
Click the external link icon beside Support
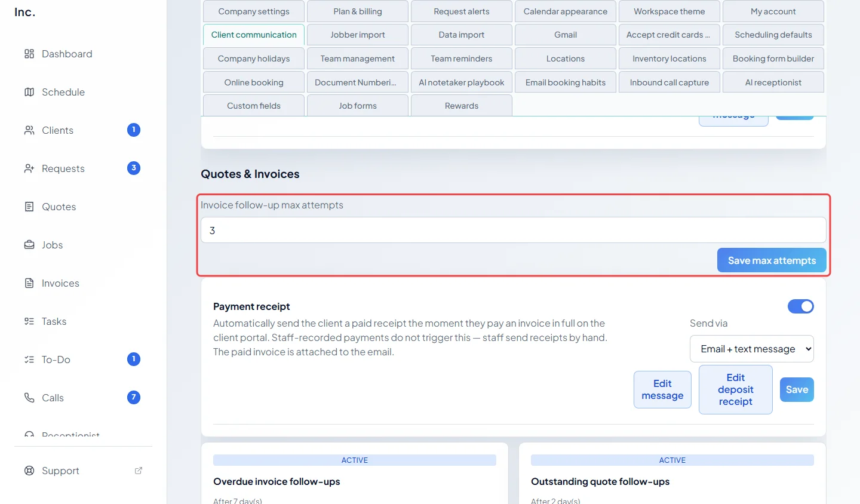click(139, 471)
